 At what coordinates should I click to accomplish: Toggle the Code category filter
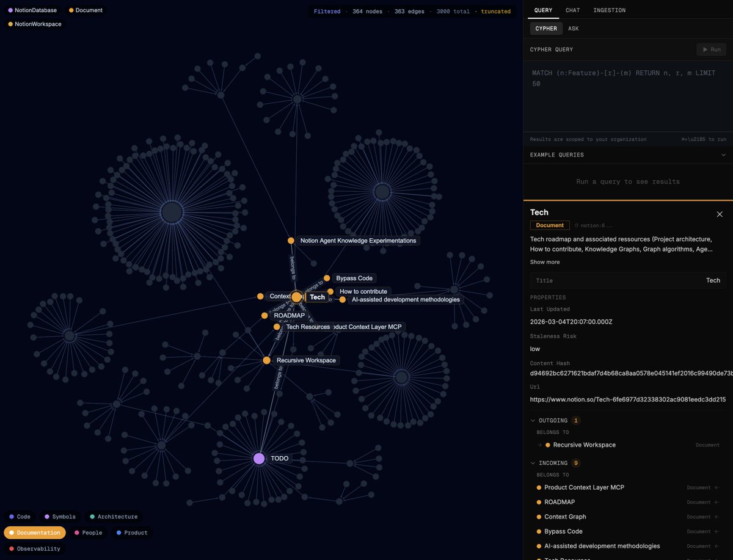[20, 517]
